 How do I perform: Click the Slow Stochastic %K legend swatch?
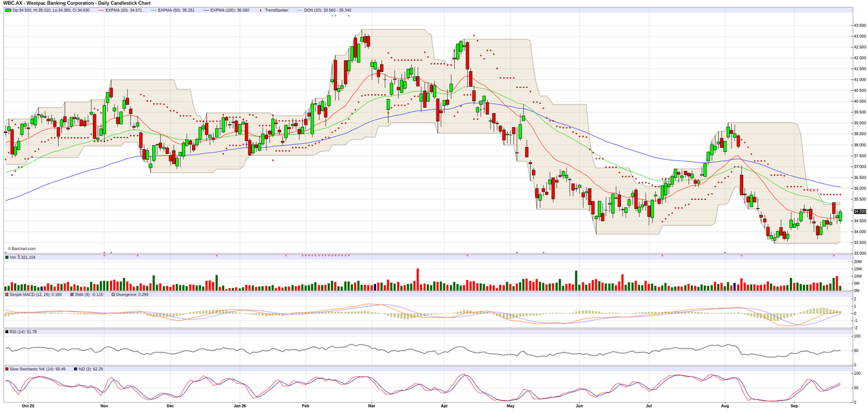pos(7,369)
